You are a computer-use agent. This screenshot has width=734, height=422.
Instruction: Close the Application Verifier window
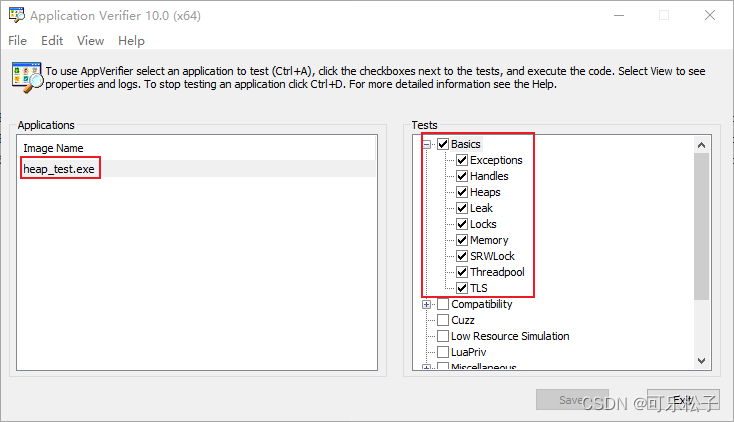(x=710, y=15)
